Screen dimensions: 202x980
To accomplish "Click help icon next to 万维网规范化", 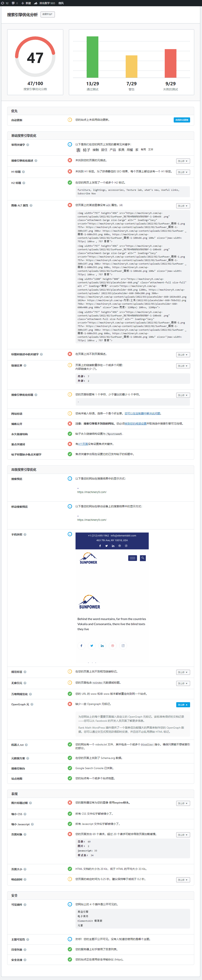I will click(30, 694).
